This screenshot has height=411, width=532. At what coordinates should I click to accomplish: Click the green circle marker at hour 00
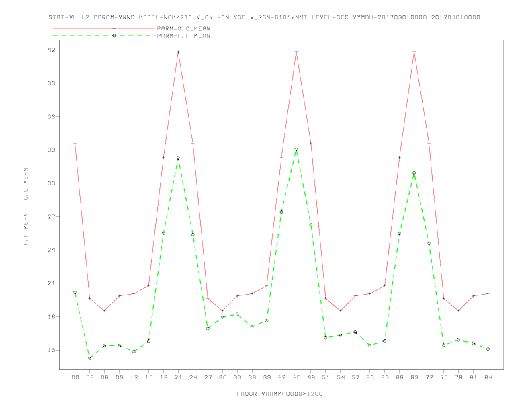click(x=75, y=292)
